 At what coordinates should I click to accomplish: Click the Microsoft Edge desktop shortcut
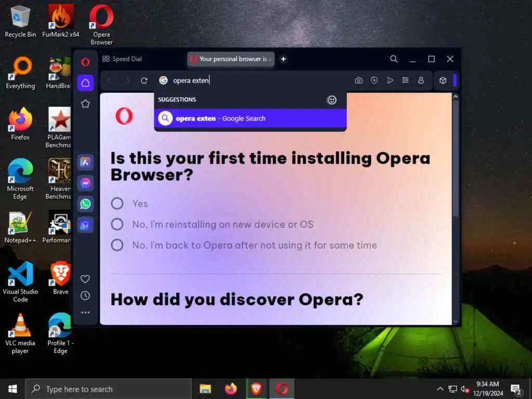pos(20,179)
